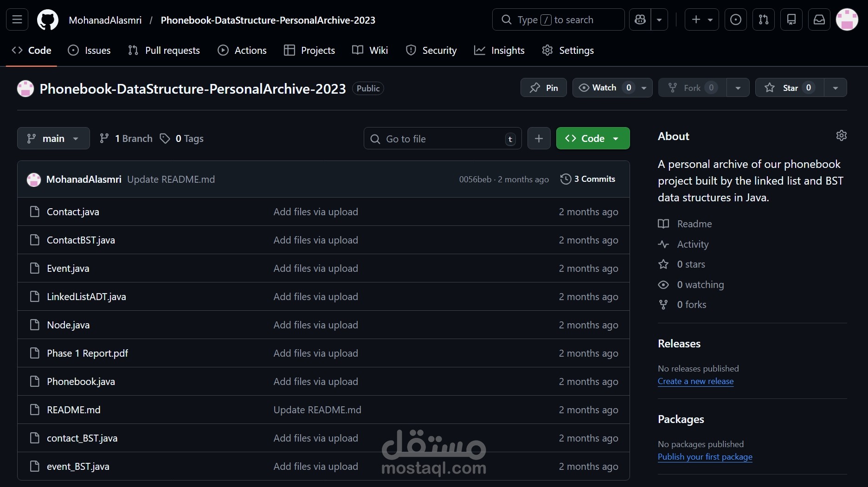This screenshot has height=487, width=868.
Task: Open the hamburger navigation menu
Action: tap(17, 20)
